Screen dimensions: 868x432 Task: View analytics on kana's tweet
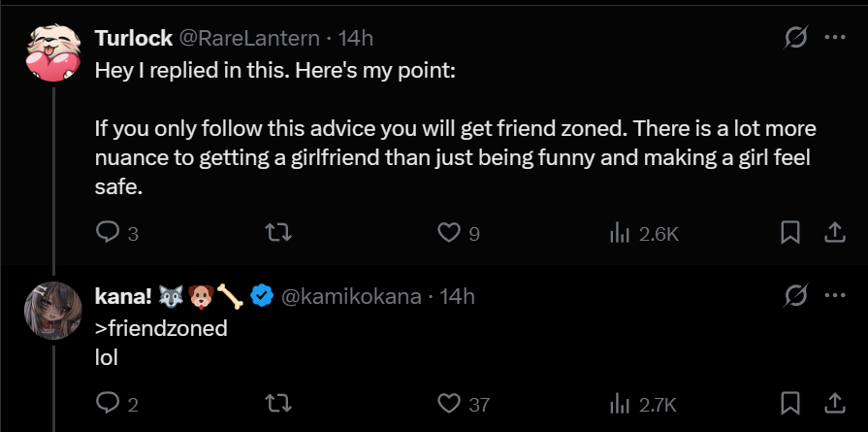(618, 403)
